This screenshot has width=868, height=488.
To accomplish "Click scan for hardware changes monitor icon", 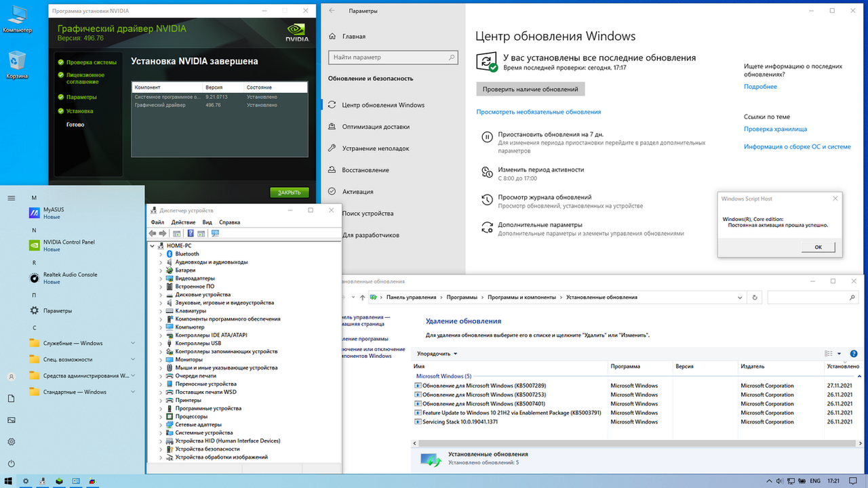I will [x=215, y=233].
